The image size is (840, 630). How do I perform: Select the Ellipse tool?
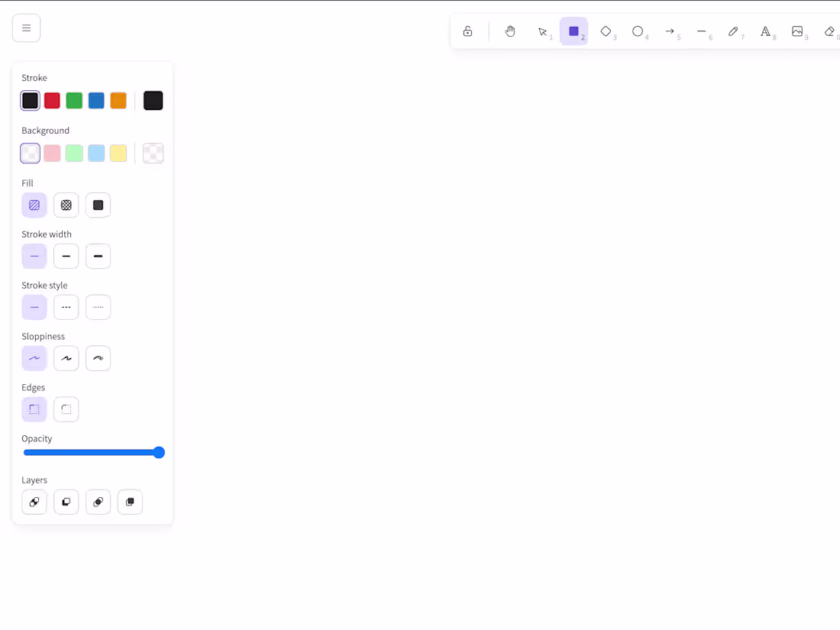638,31
